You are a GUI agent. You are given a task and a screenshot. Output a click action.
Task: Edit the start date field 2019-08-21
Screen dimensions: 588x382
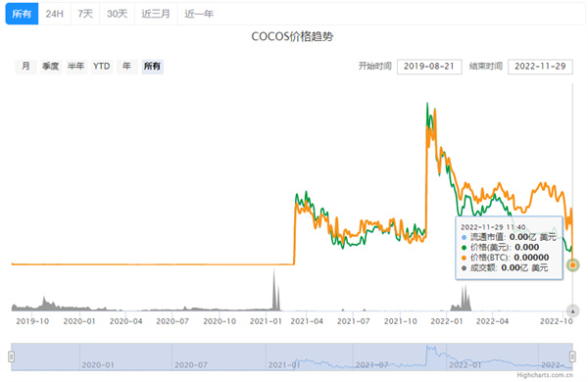pos(429,67)
